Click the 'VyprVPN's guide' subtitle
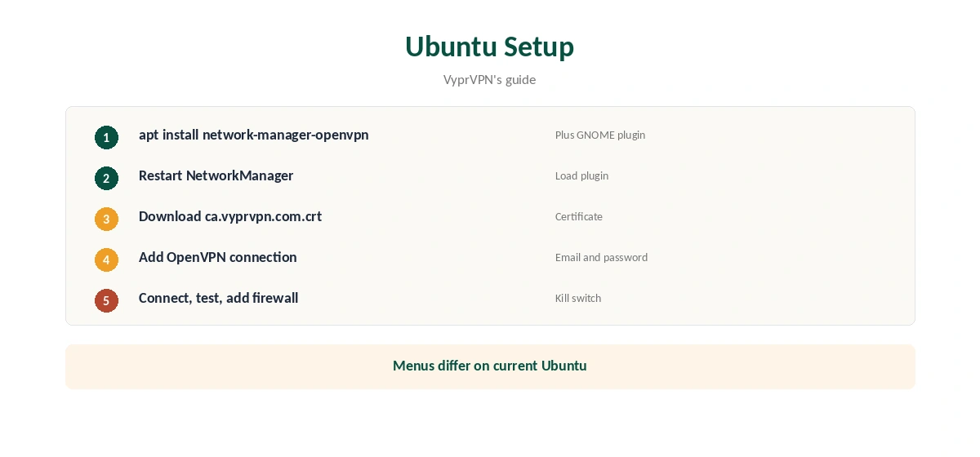 (490, 79)
